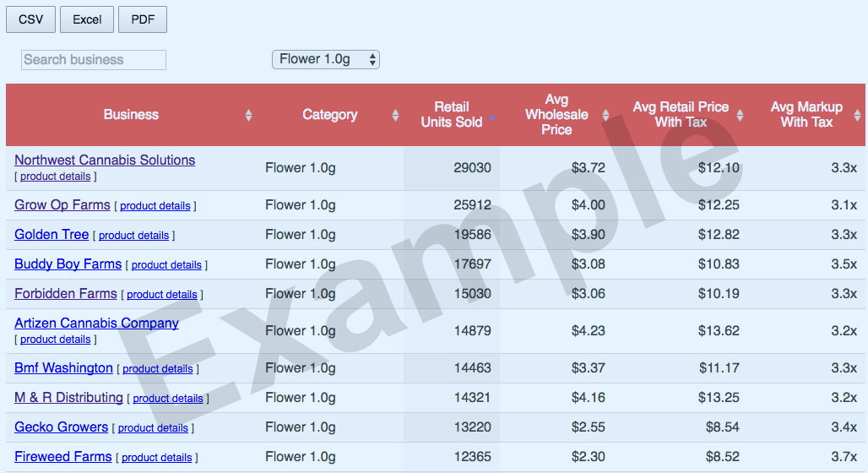Open product details for Forbidden Farms
Viewport: 868px width, 473px height.
point(161,295)
